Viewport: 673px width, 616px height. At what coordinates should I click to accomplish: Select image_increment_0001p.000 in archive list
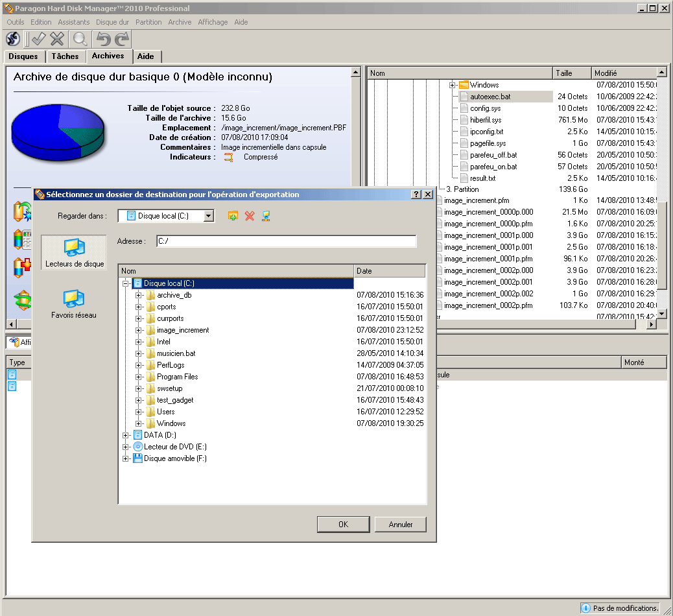[x=488, y=235]
